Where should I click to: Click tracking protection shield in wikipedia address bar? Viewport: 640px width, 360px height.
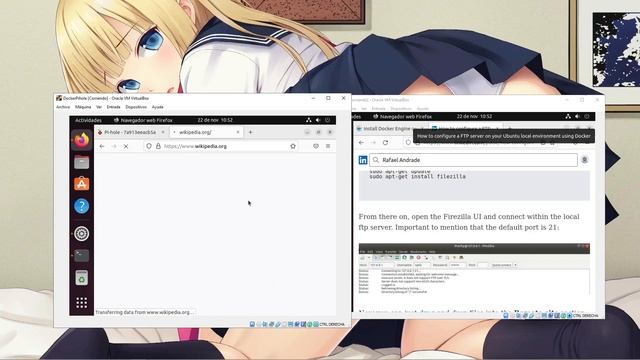click(149, 146)
